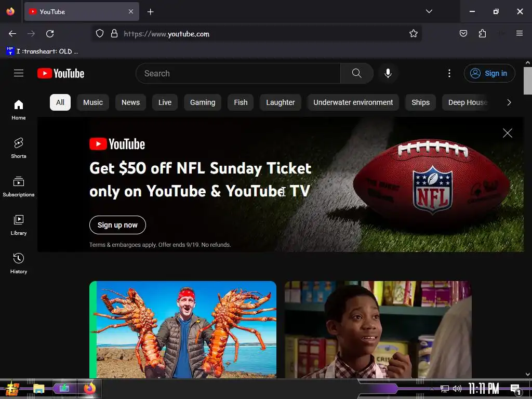
Task: Select the Gaming filter chip
Action: click(x=203, y=102)
